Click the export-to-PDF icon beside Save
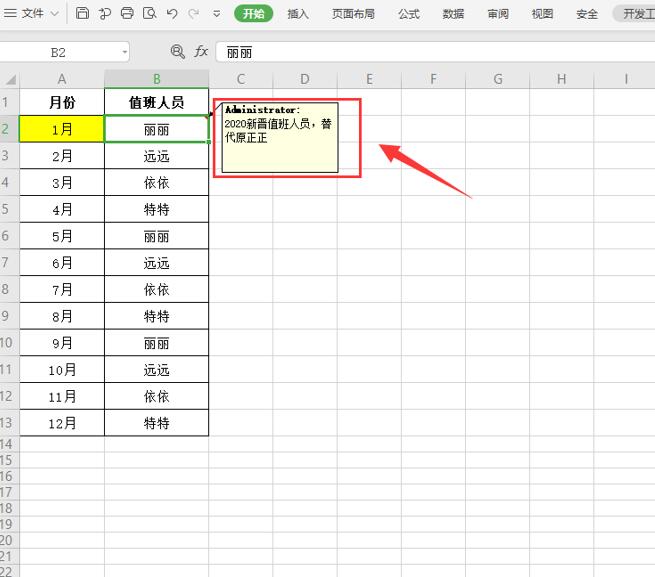Image resolution: width=655 pixels, height=577 pixels. (x=104, y=13)
